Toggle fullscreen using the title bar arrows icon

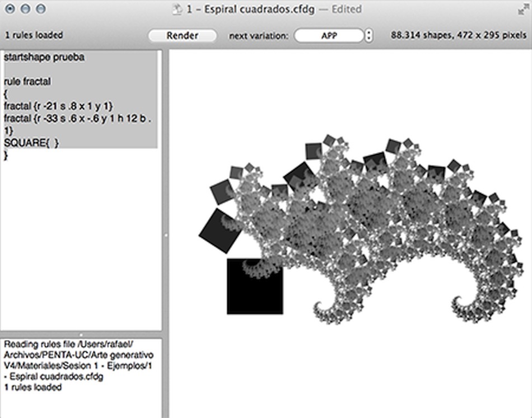click(x=524, y=10)
